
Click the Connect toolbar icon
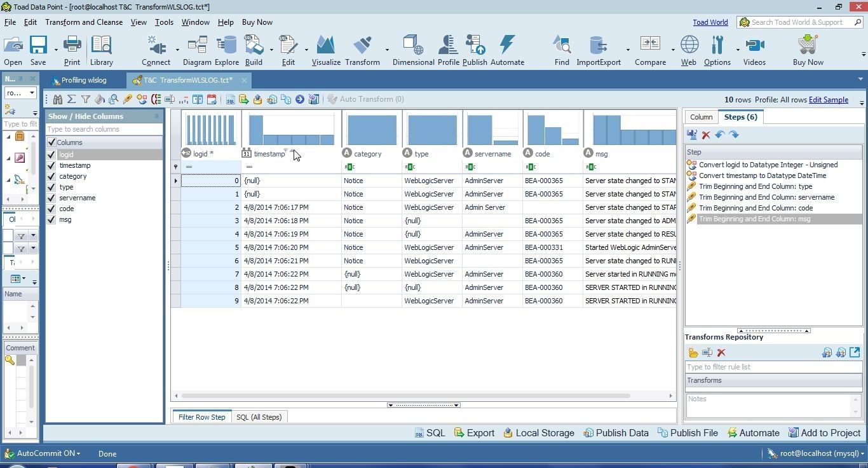click(x=156, y=51)
